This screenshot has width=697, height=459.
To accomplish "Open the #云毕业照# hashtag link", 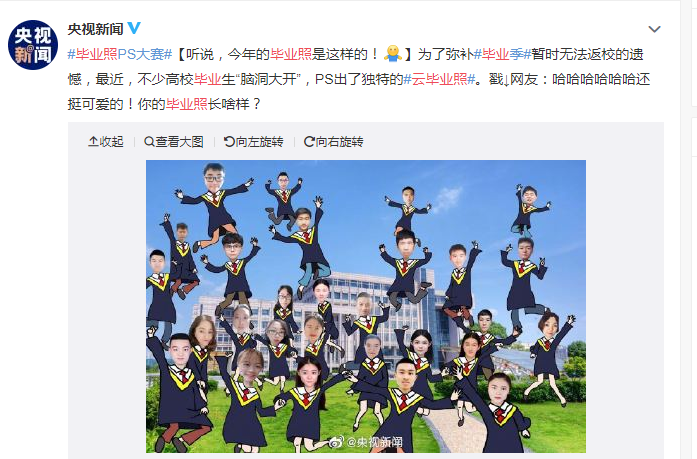I will [439, 79].
